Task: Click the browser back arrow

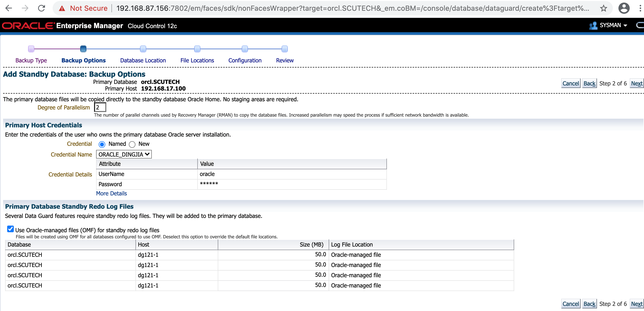Action: (9, 8)
